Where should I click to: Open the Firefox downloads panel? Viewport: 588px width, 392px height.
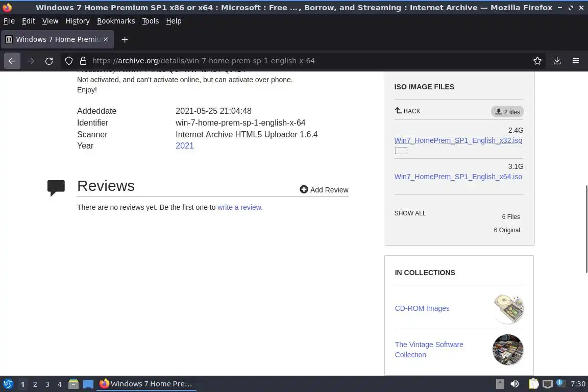point(557,61)
